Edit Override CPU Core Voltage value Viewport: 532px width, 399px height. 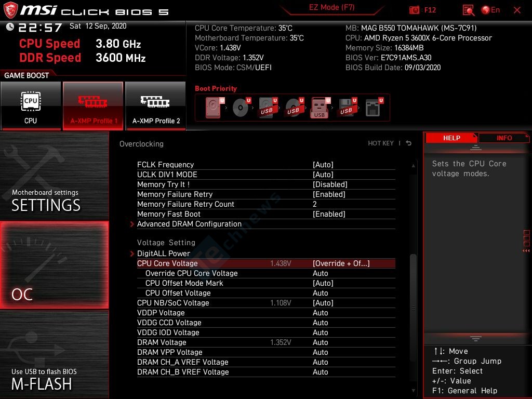(320, 273)
